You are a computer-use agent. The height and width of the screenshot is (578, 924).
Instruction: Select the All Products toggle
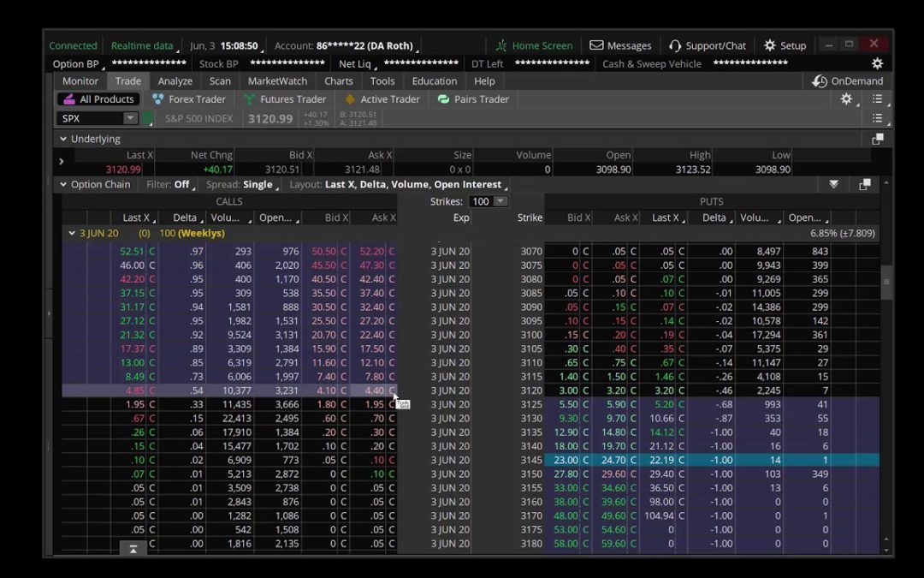click(97, 98)
